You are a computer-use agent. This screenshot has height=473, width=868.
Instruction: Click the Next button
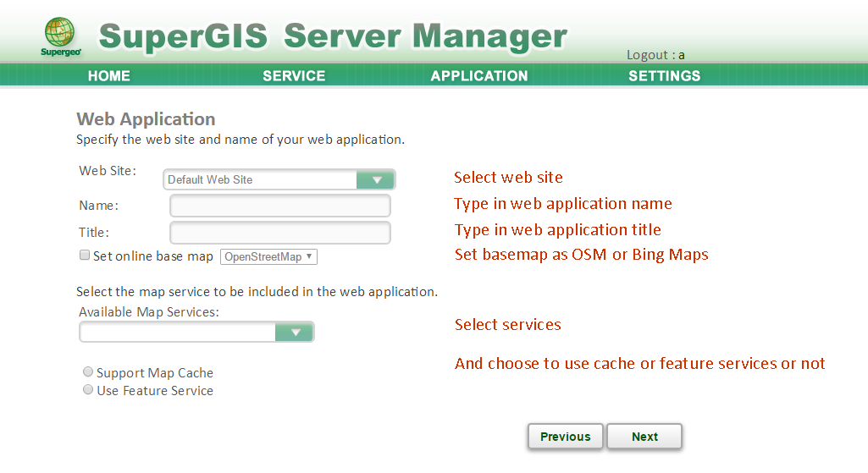(x=644, y=437)
